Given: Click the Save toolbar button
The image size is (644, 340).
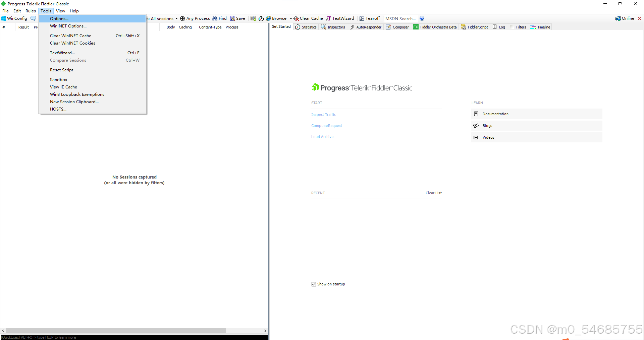Looking at the screenshot, I should 237,18.
